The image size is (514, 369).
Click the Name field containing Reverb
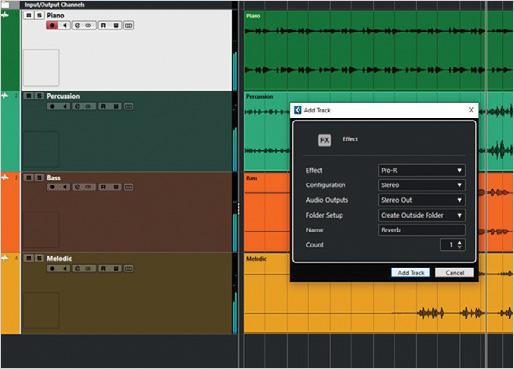pyautogui.click(x=422, y=230)
